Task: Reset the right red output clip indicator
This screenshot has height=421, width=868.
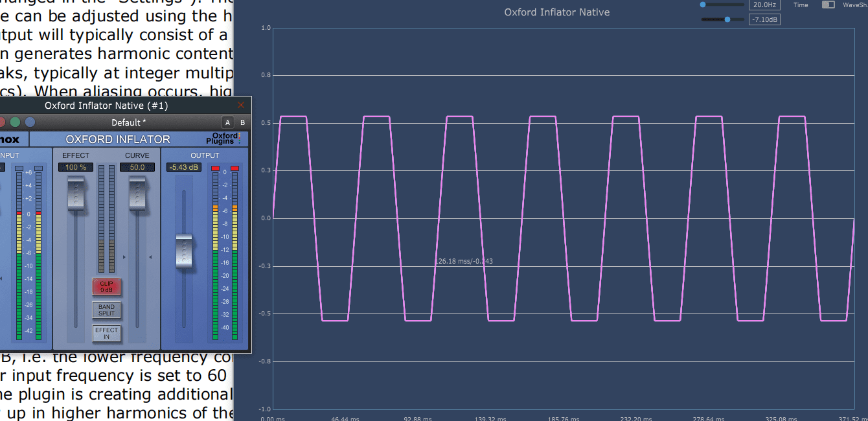Action: click(234, 168)
